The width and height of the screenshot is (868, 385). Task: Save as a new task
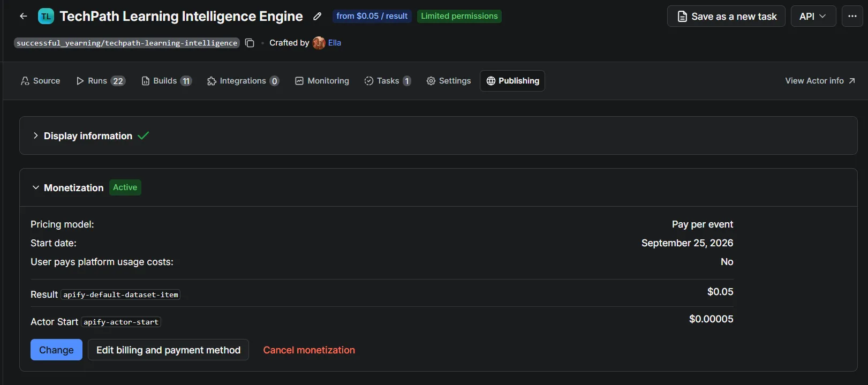tap(726, 16)
